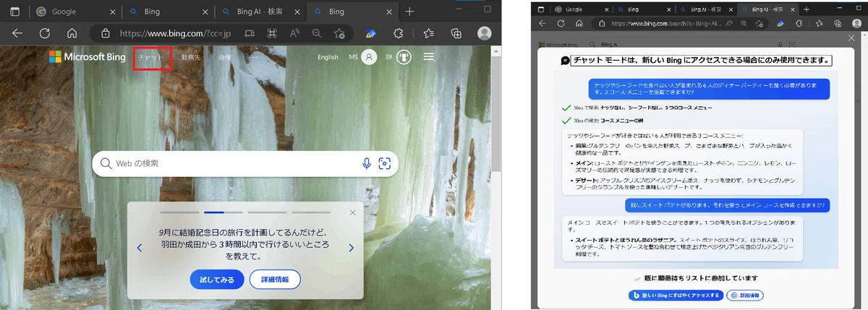868x310 pixels.
Task: View site info lock icon in left address bar
Action: [106, 33]
